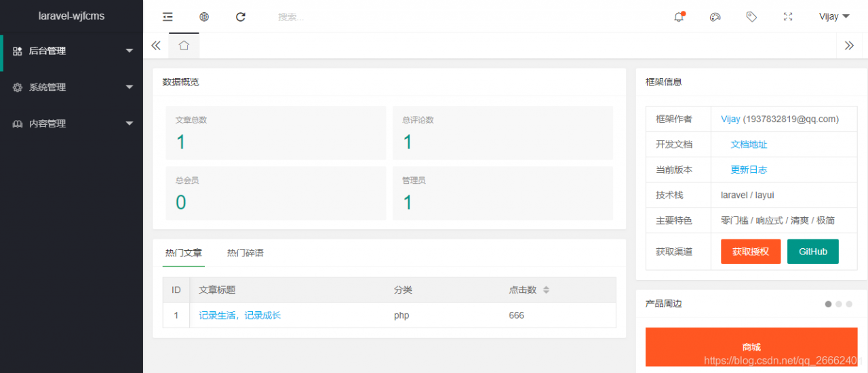Click the 系统管理 gear icon
The height and width of the screenshot is (373, 868).
18,87
